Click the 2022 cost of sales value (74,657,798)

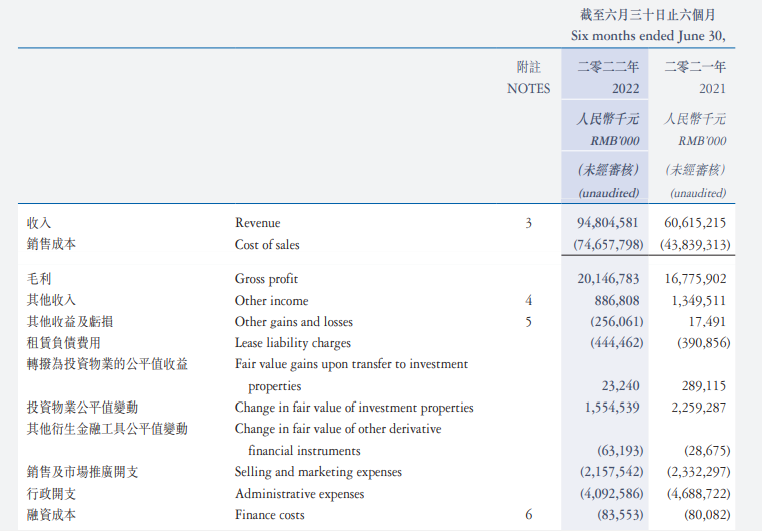(x=608, y=244)
